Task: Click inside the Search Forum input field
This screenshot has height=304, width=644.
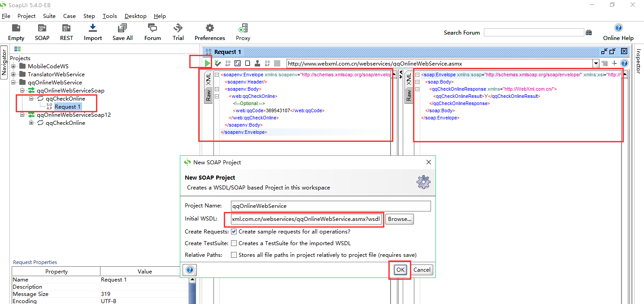Action: click(534, 32)
